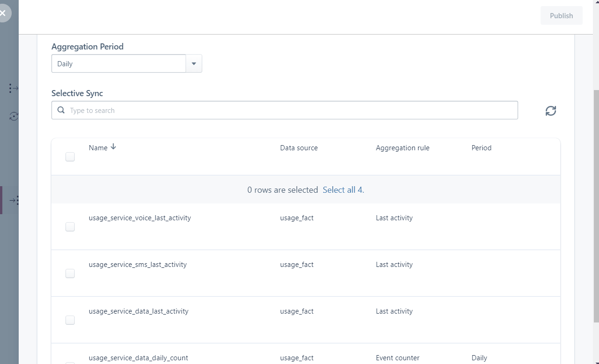Click the Aggregation rule column header
The width and height of the screenshot is (599, 364).
[403, 148]
